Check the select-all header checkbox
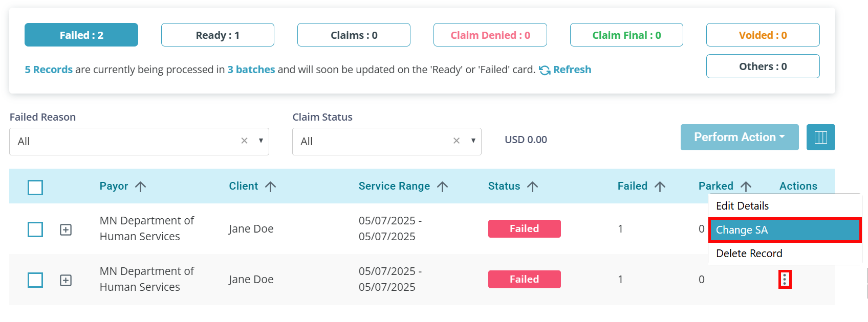This screenshot has height=322, width=868. 35,188
